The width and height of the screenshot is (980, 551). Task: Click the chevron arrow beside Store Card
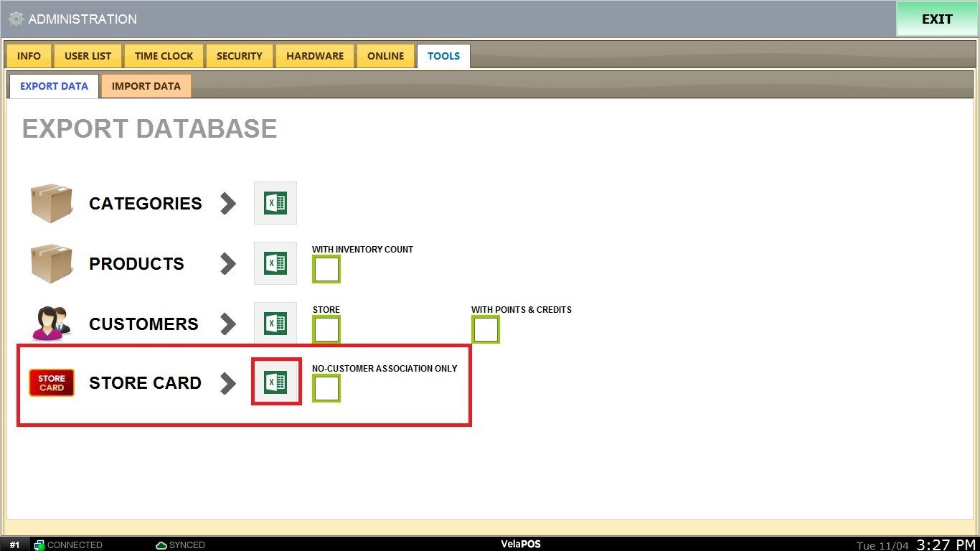[x=228, y=383]
